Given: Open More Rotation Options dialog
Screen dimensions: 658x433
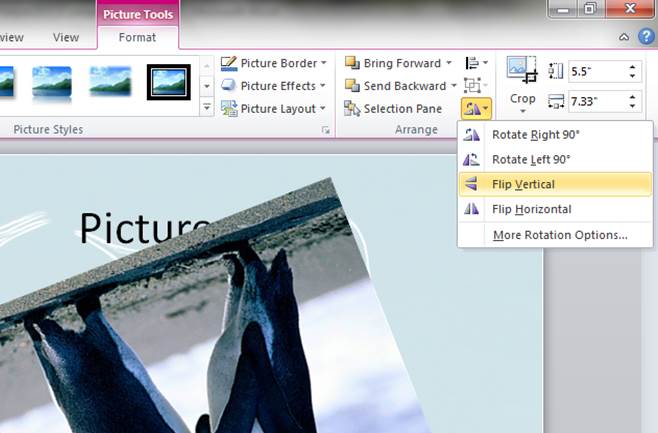Looking at the screenshot, I should pyautogui.click(x=559, y=235).
